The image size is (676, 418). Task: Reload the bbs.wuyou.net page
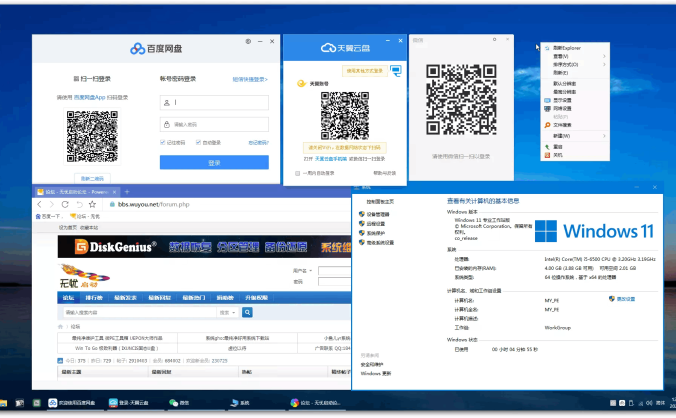click(x=65, y=204)
